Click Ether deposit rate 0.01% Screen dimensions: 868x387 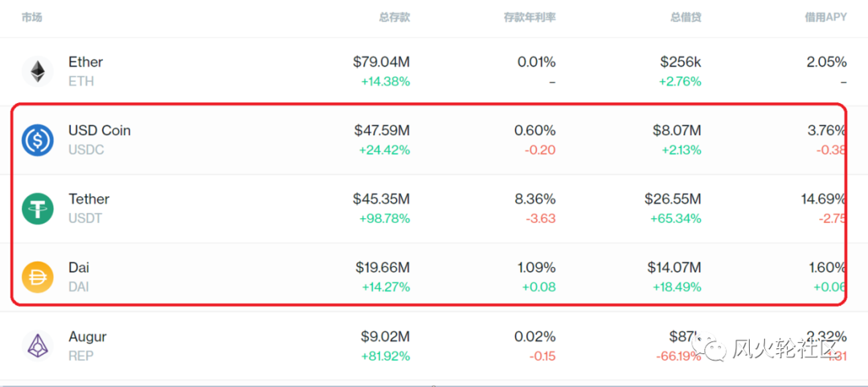pyautogui.click(x=536, y=61)
